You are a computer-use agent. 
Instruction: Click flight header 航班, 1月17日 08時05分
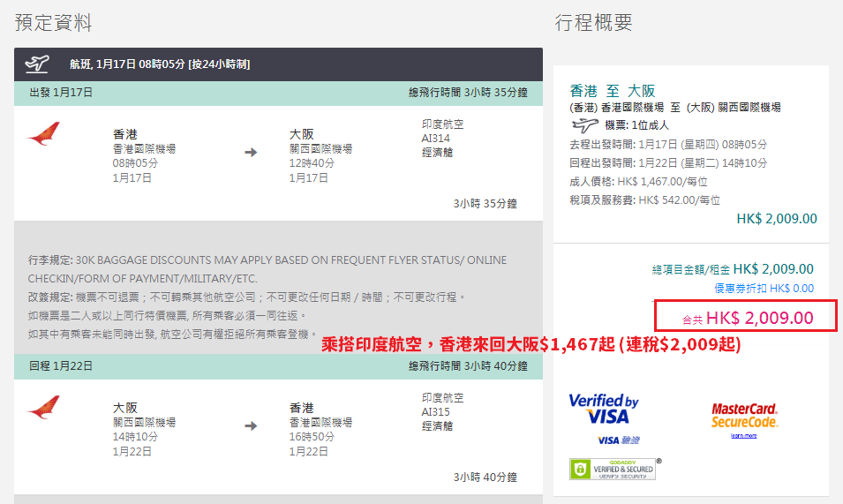(x=160, y=64)
